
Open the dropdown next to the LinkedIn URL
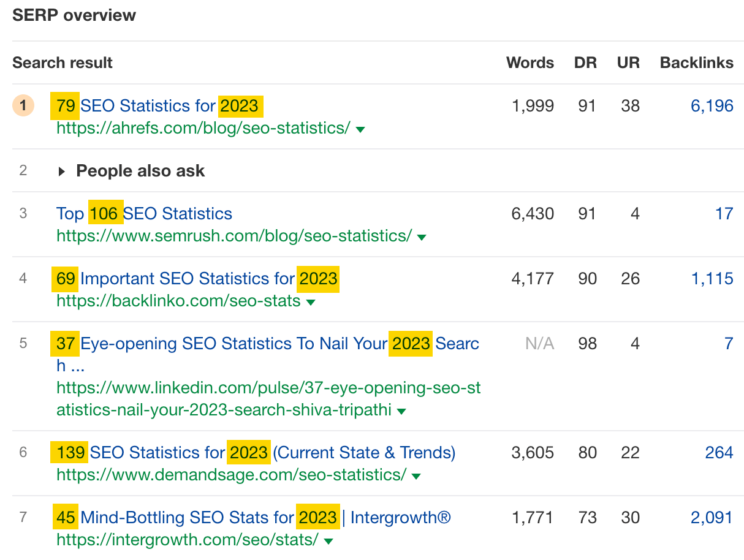[x=401, y=411]
